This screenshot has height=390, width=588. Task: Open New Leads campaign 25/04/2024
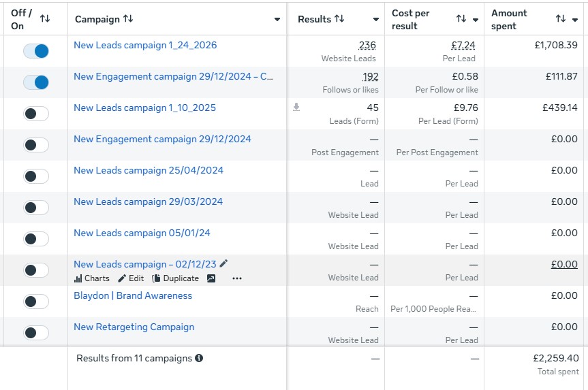tap(149, 170)
